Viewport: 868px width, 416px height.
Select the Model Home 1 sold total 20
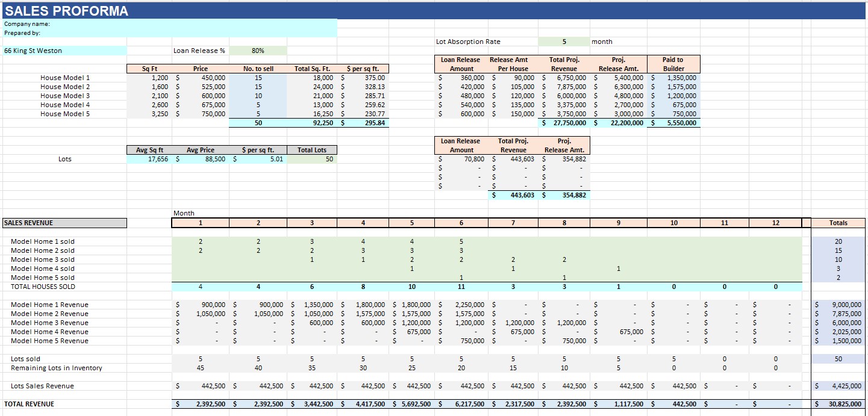(x=838, y=241)
